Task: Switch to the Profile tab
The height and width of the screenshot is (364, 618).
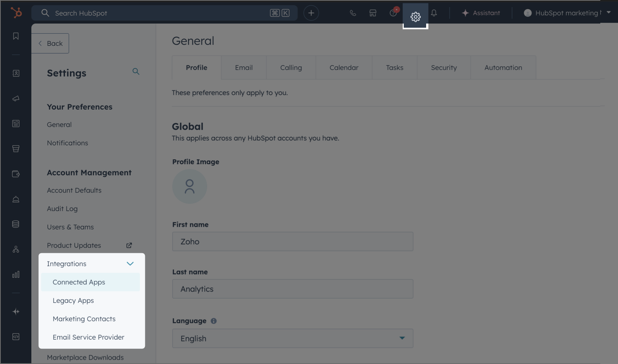Action: click(x=196, y=68)
